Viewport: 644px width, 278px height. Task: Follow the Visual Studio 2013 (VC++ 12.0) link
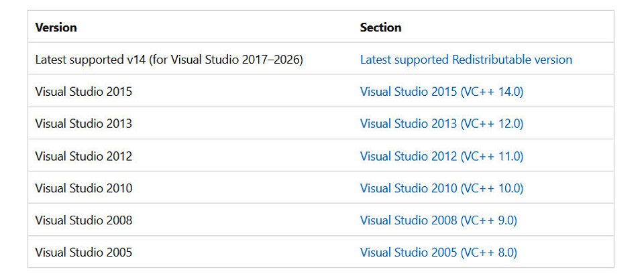441,124
